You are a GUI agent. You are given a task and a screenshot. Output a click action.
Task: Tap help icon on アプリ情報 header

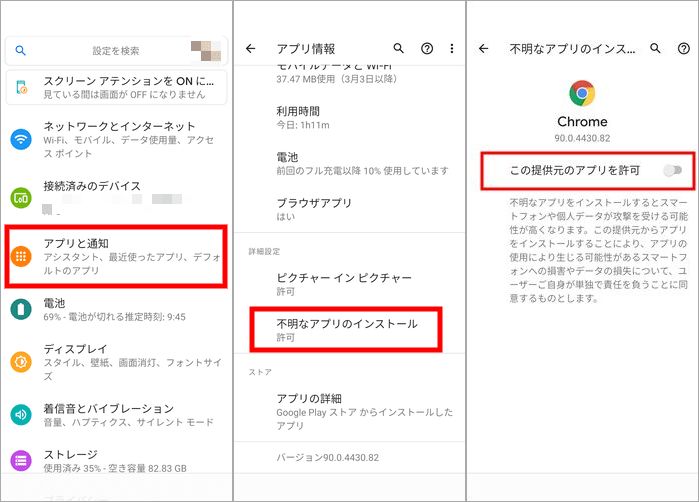[x=427, y=49]
